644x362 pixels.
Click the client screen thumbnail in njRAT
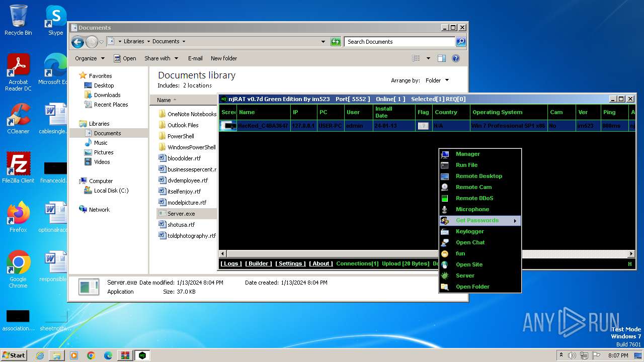pos(228,126)
